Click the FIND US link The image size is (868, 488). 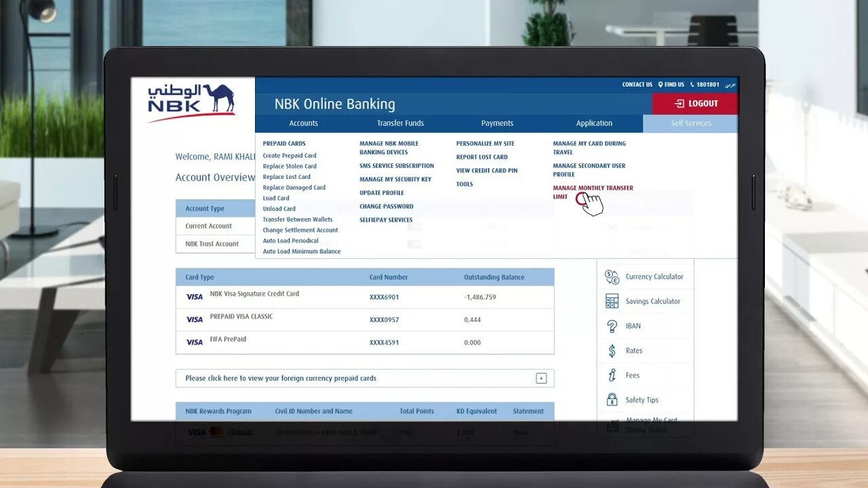click(x=674, y=85)
